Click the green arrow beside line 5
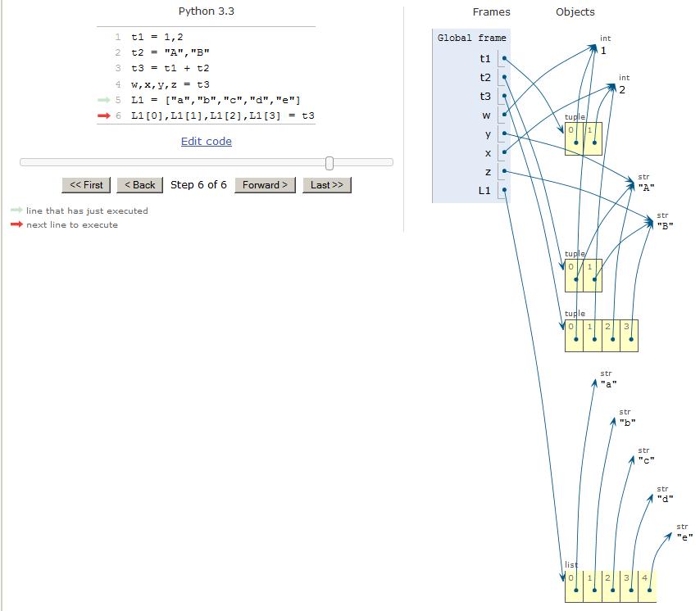Screen dimensions: 700x611 point(102,99)
